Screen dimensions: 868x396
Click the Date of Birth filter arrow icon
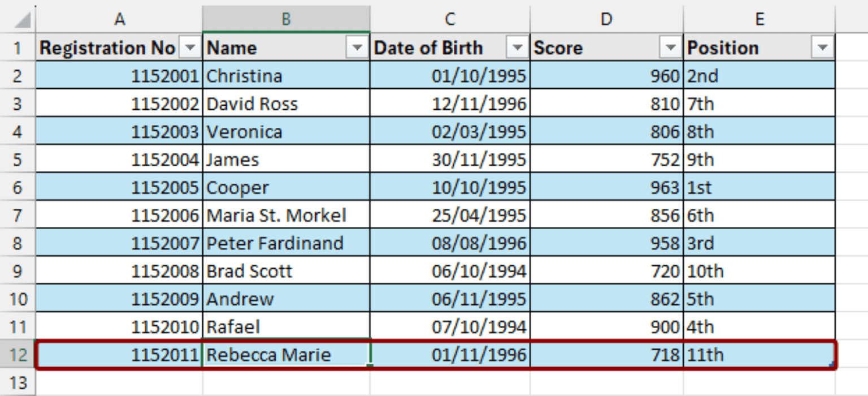[x=517, y=48]
